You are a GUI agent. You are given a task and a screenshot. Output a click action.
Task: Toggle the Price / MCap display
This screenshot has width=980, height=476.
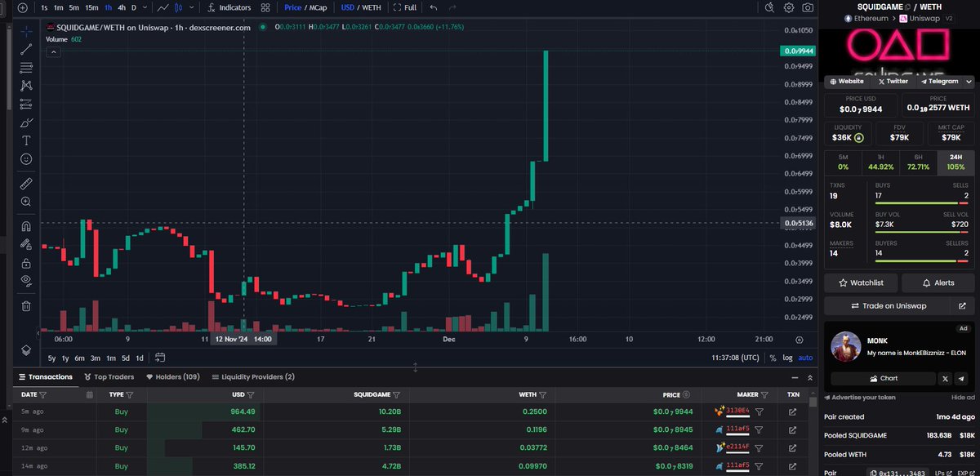coord(305,7)
